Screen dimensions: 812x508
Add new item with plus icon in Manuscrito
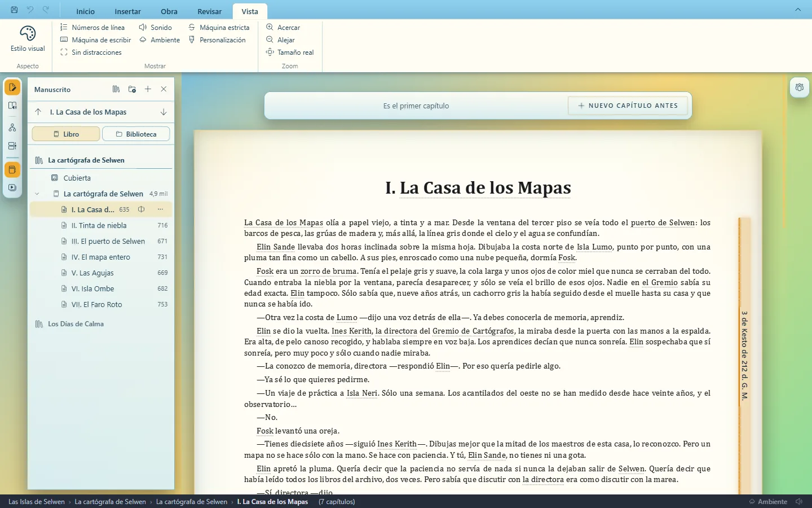tap(148, 89)
